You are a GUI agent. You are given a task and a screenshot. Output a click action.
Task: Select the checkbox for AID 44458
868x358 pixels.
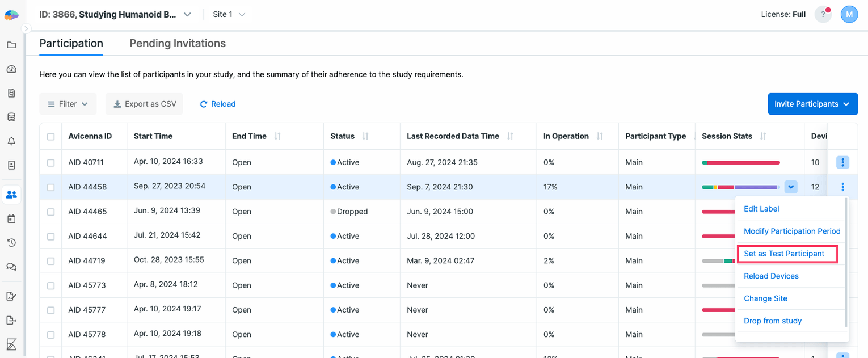tap(51, 187)
